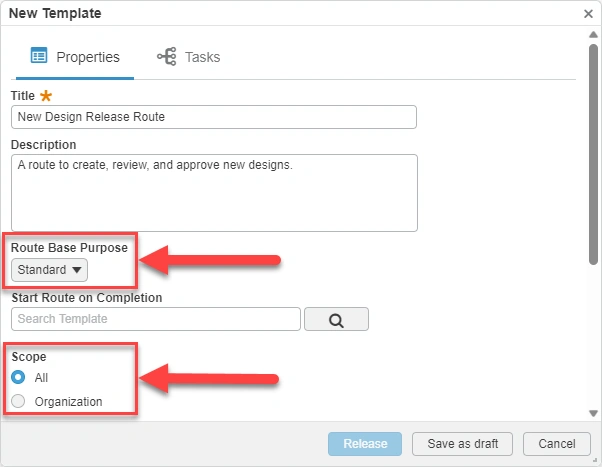602x467 pixels.
Task: Click the dropdown arrow beside Standard
Action: (x=77, y=270)
